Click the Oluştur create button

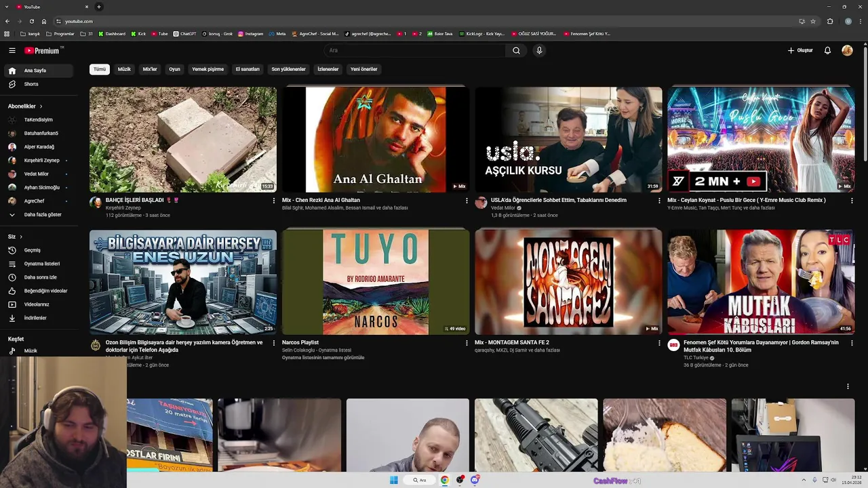(800, 50)
